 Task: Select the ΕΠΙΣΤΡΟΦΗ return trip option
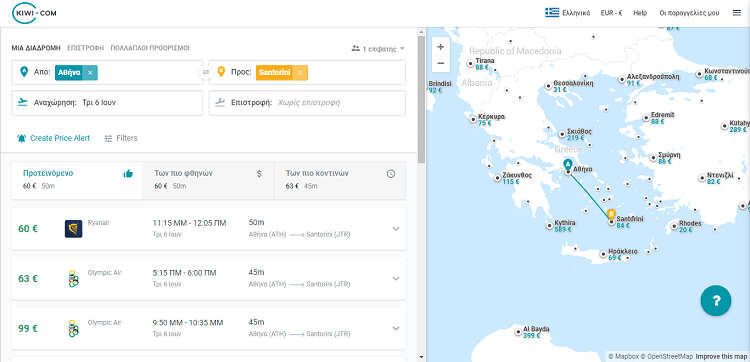pos(86,48)
